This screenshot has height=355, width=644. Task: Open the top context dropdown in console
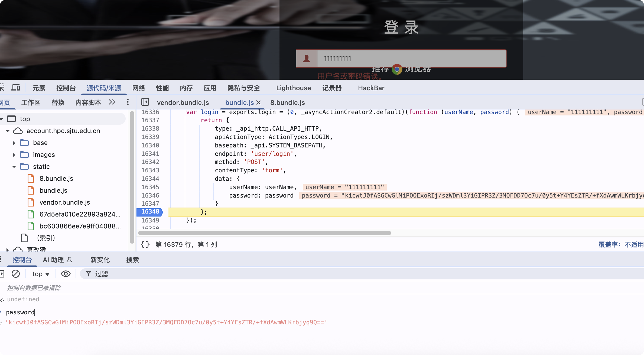point(41,274)
